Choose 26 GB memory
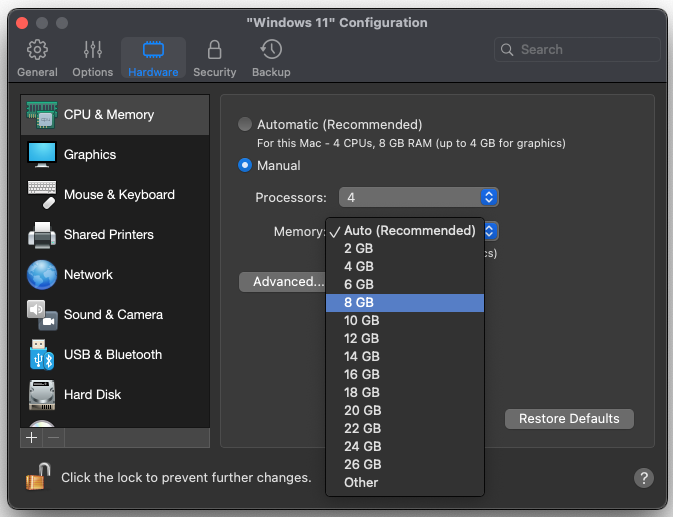Screen dimensions: 673x517 [x=405, y=465]
